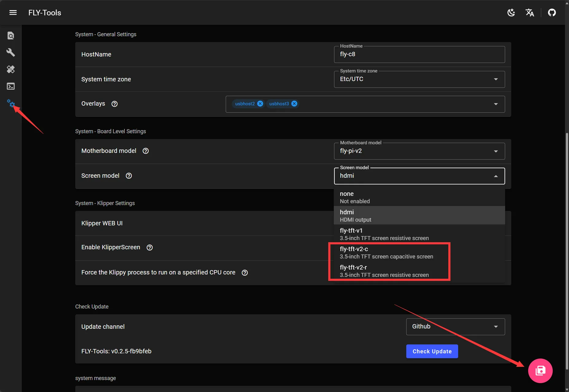Click the Check Update button
The image size is (569, 392).
tap(432, 351)
